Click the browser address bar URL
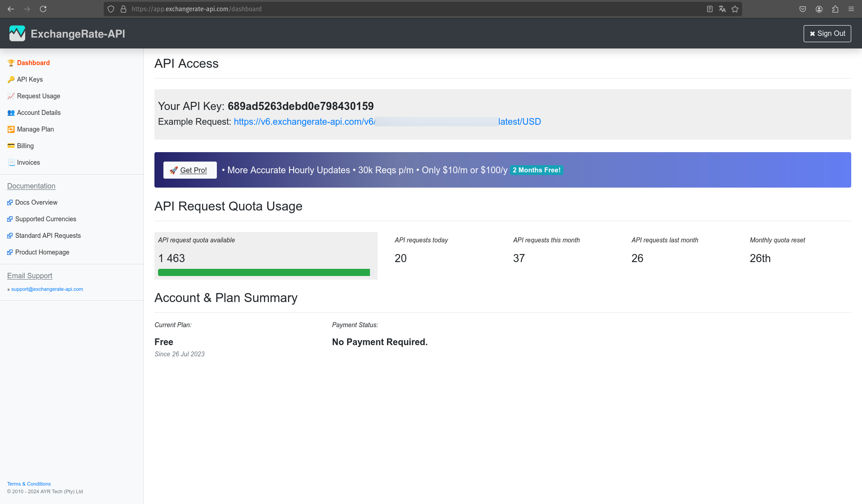The height and width of the screenshot is (504, 862). pyautogui.click(x=196, y=9)
